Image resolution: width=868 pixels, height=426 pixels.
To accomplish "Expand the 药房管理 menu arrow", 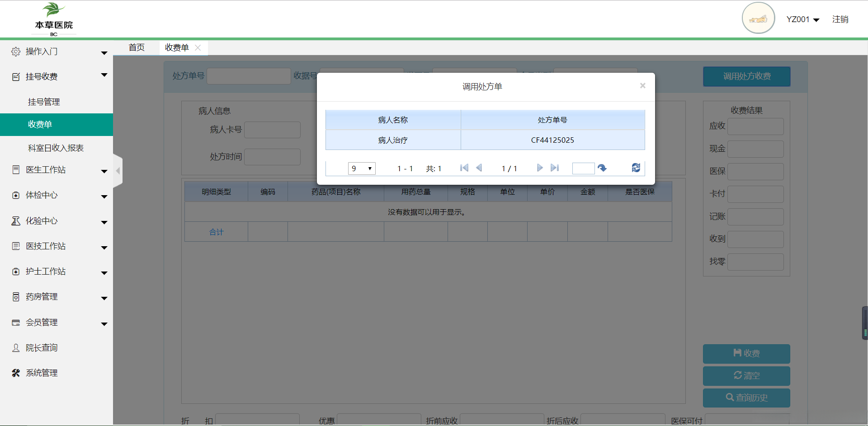I will tap(104, 298).
